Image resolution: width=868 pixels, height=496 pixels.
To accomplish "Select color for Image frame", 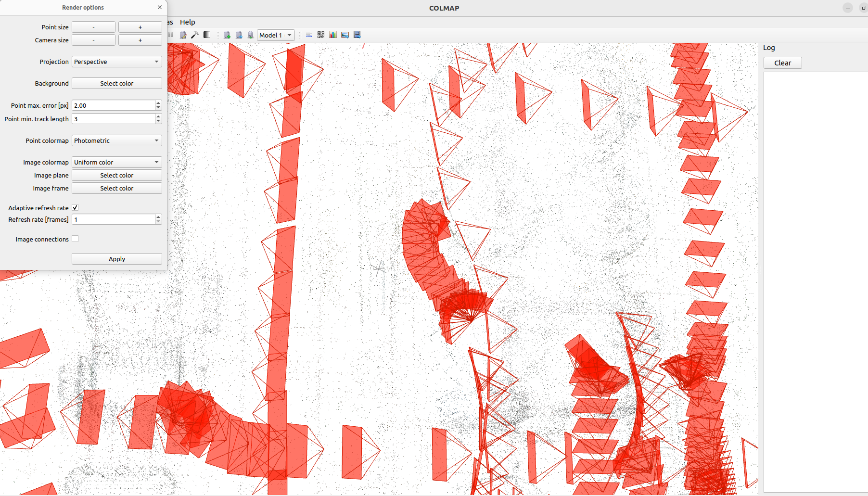I will pos(117,188).
